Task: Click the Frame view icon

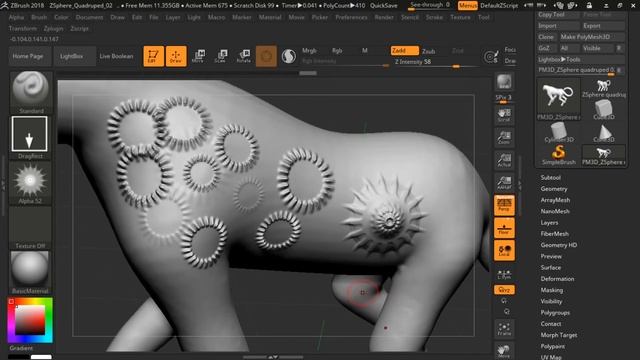Action: pos(504,329)
